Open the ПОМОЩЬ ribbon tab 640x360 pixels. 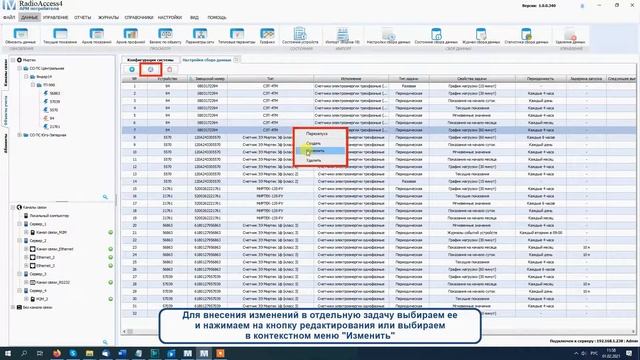pyautogui.click(x=217, y=18)
